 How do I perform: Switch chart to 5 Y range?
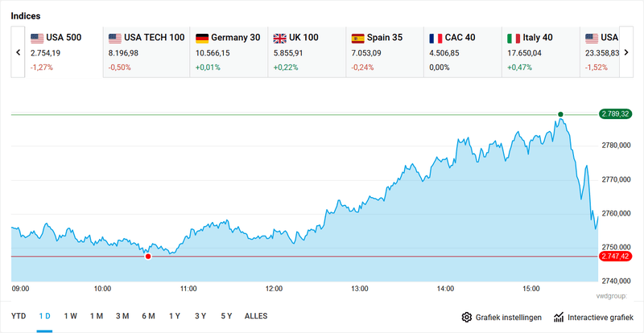point(226,316)
